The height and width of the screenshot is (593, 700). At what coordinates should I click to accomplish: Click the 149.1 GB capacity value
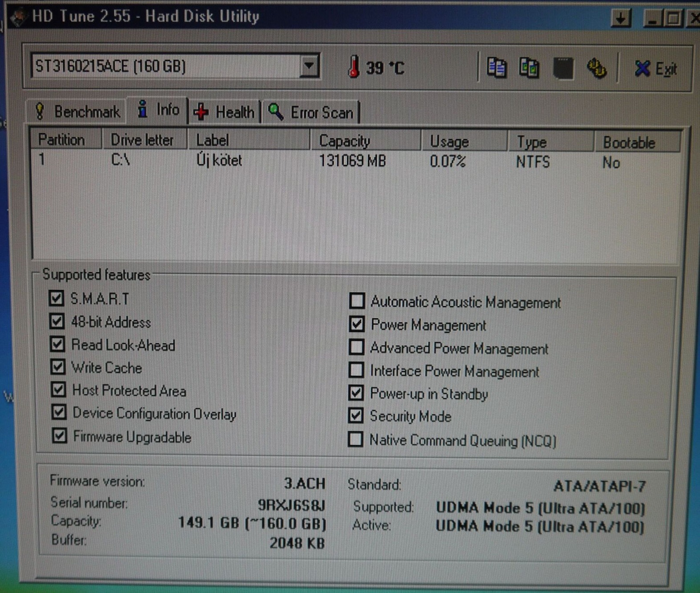click(252, 523)
